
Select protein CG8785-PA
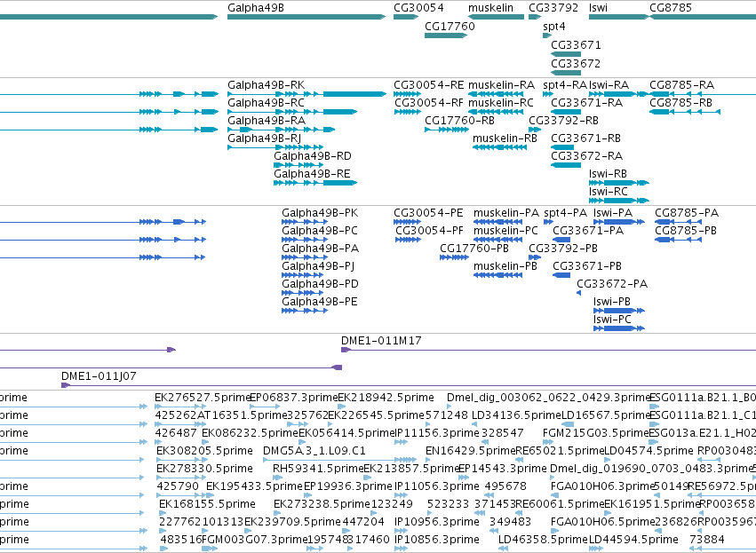[x=687, y=213]
